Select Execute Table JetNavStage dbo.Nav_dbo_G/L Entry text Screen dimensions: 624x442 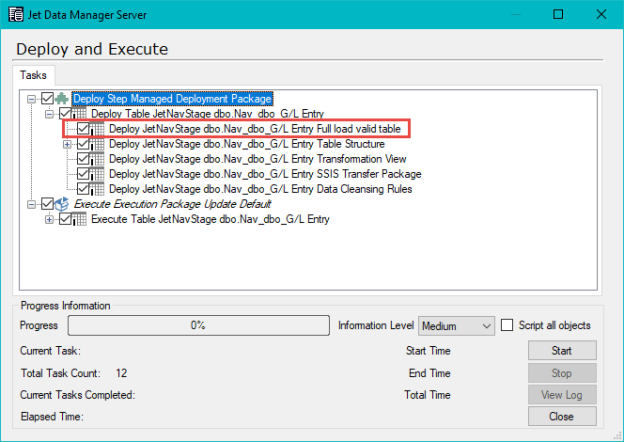211,219
